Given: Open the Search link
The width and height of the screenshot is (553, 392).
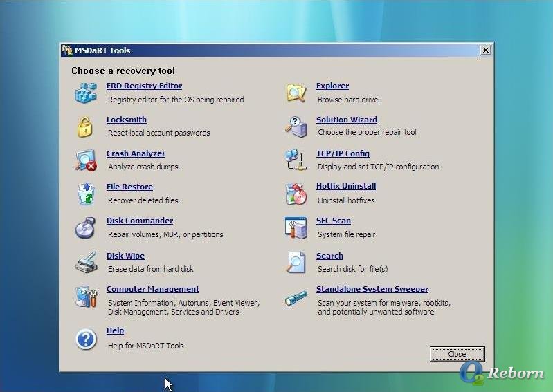Looking at the screenshot, I should pos(329,256).
